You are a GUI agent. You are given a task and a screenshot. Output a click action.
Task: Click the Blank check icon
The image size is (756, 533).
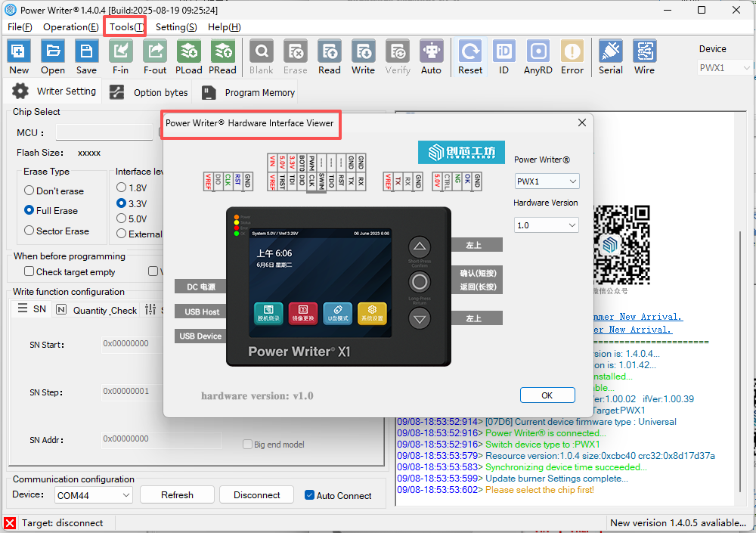[x=262, y=51]
